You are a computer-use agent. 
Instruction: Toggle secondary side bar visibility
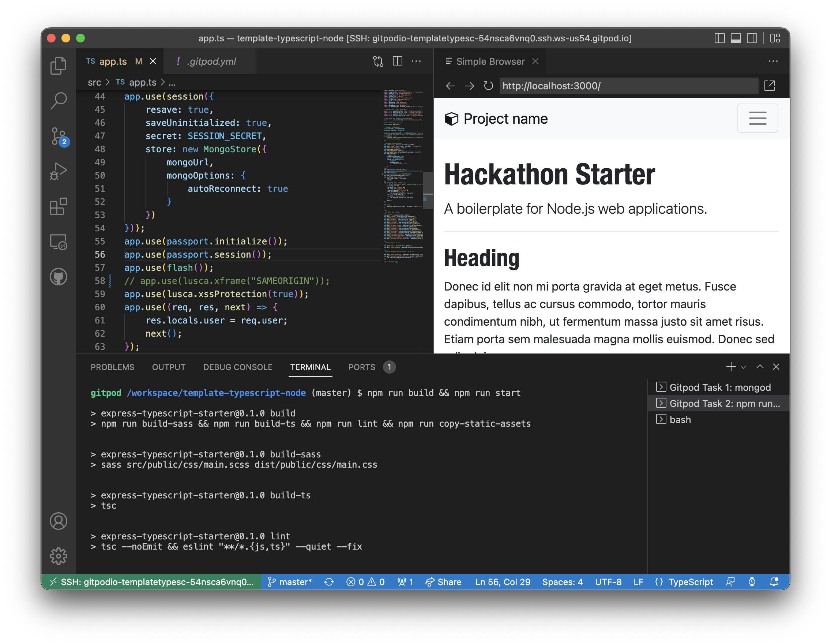752,38
